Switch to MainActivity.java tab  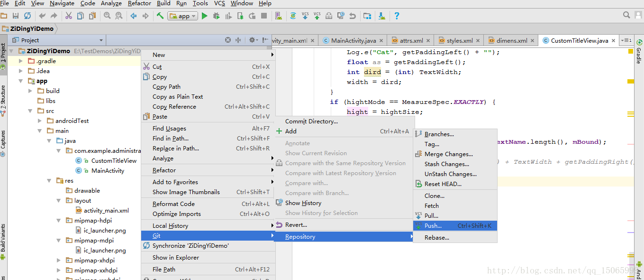pos(353,40)
